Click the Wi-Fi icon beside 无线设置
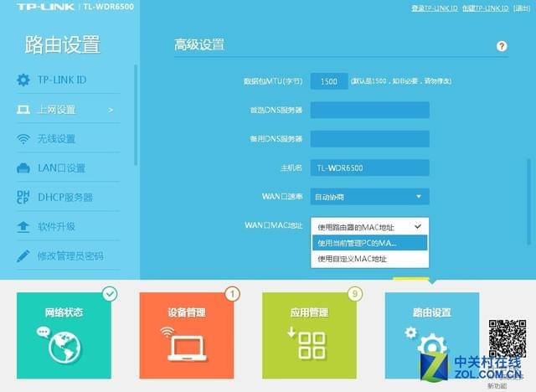 pos(23,139)
